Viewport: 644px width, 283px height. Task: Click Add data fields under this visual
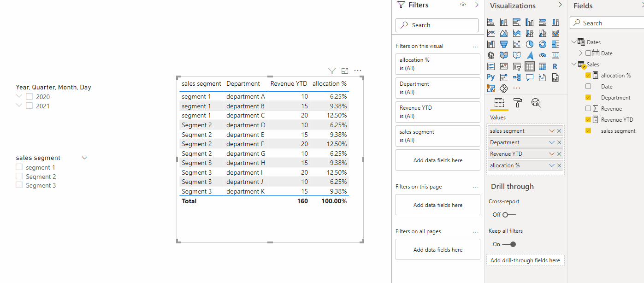438,160
